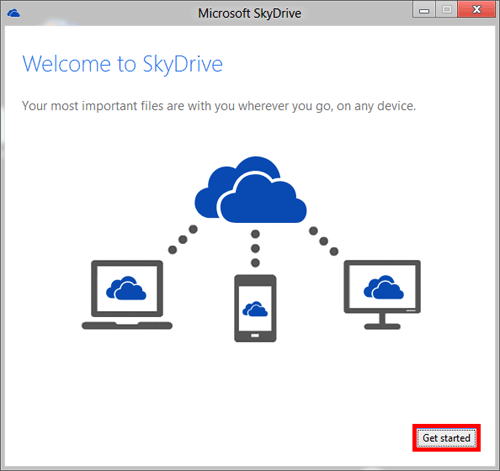Minimize the SkyDrive setup window
Viewport: 500px width, 471px height.
(424, 10)
